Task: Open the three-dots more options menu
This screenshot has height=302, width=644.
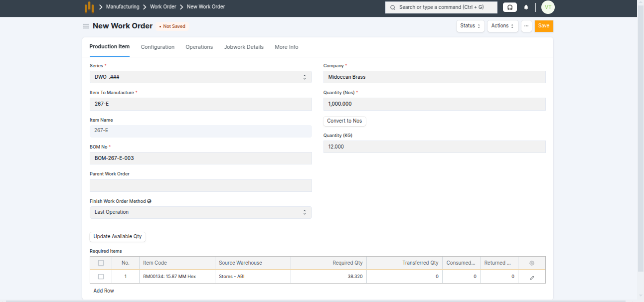Action: click(526, 26)
